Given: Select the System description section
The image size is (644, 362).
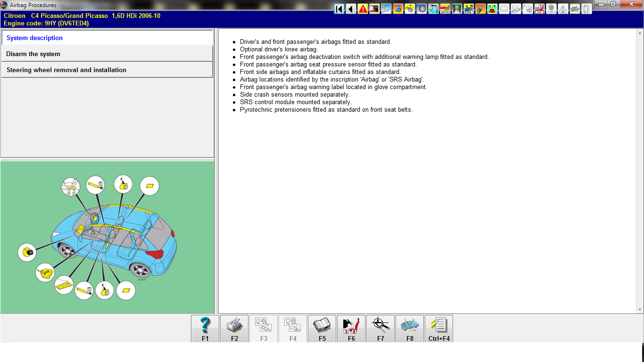Looking at the screenshot, I should tap(107, 38).
